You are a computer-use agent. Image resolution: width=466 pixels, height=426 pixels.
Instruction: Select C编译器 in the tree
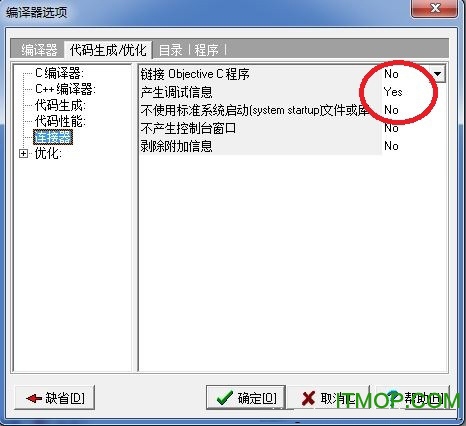[59, 73]
